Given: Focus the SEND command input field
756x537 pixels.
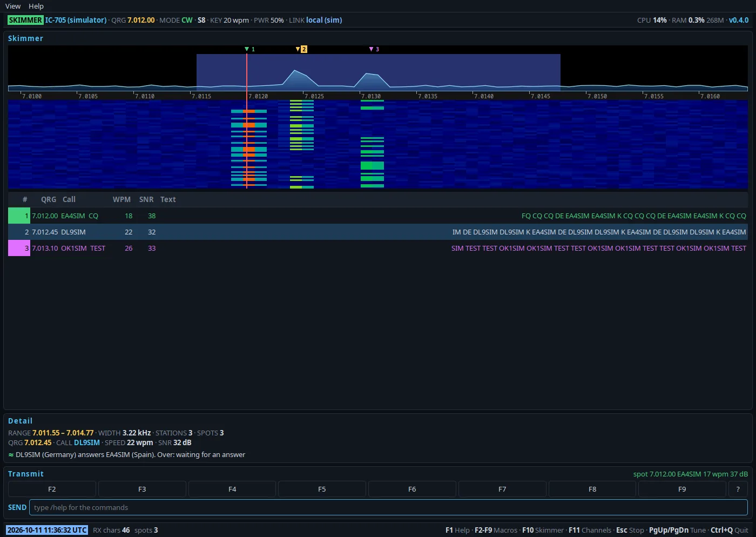Looking at the screenshot, I should (388, 507).
